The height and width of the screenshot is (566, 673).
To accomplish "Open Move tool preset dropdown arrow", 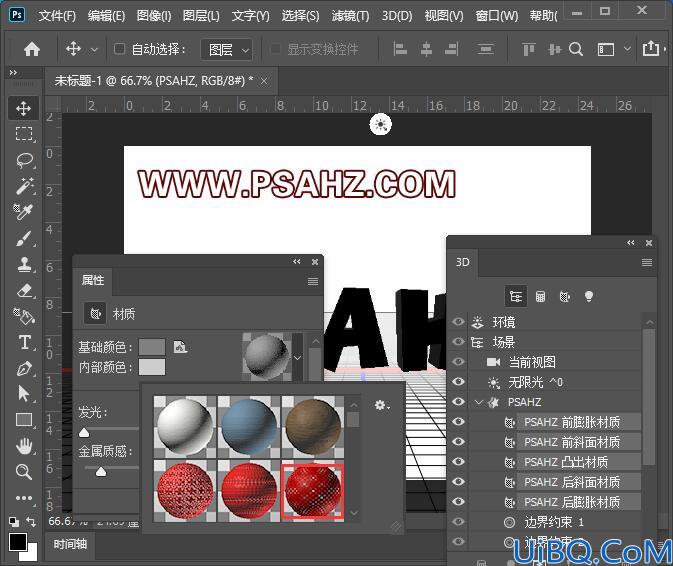I will pyautogui.click(x=94, y=50).
